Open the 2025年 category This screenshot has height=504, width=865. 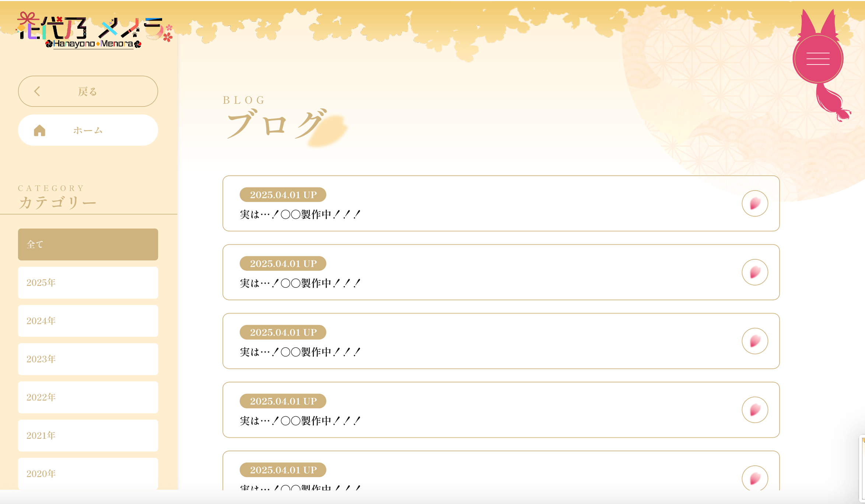pos(88,283)
